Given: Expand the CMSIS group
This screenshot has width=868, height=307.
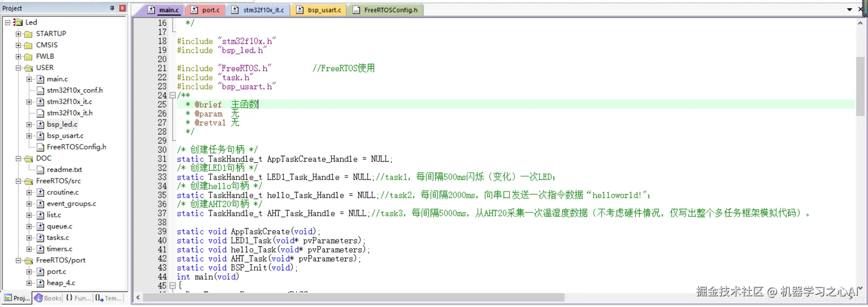Looking at the screenshot, I should click(18, 45).
